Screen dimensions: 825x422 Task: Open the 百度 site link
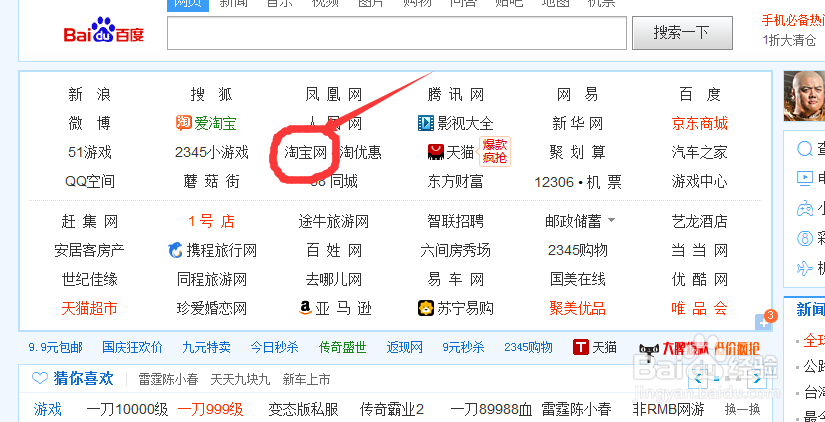click(x=700, y=95)
